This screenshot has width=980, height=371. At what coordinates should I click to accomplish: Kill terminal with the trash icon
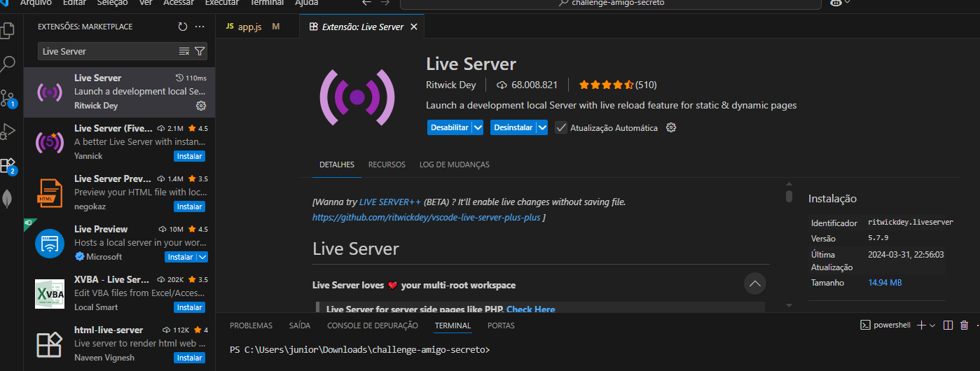pos(965,325)
